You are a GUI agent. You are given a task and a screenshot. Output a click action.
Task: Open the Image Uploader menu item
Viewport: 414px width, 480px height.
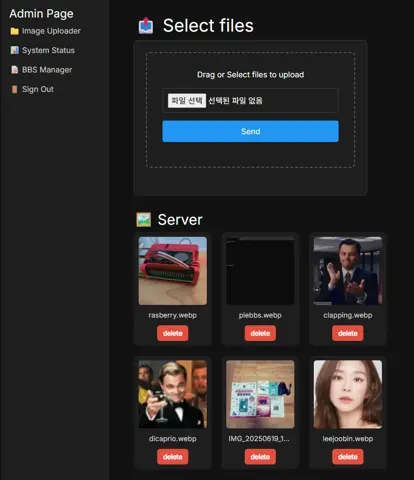pyautogui.click(x=45, y=31)
